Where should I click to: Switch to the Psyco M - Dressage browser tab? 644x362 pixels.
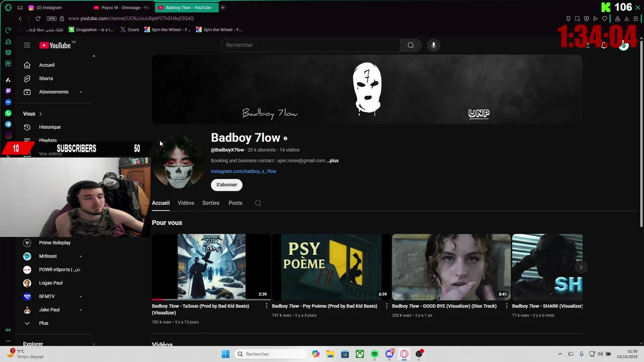pyautogui.click(x=122, y=8)
